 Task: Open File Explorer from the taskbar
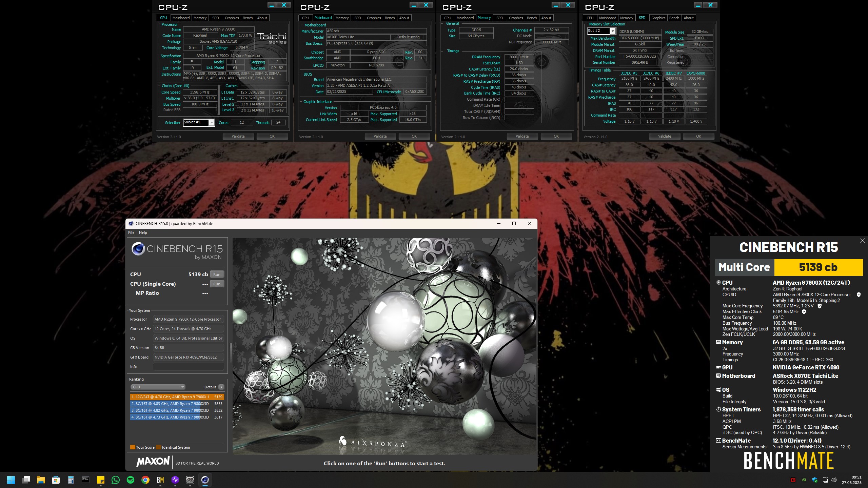point(41,480)
